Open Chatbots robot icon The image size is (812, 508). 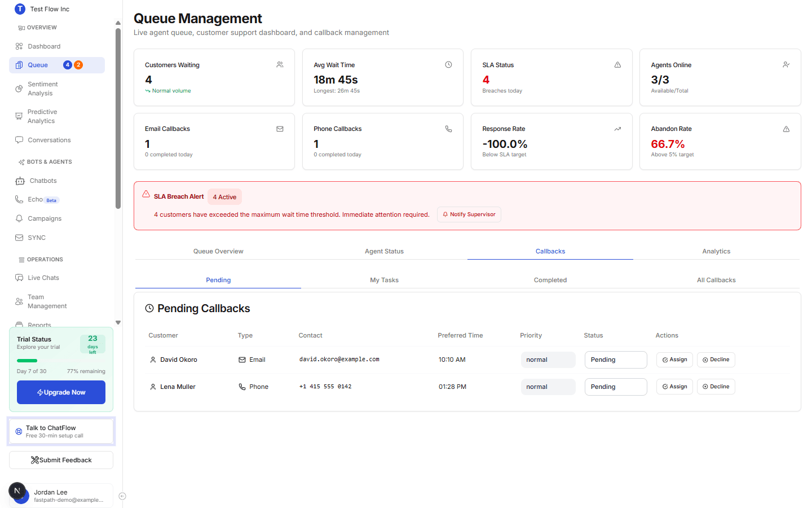20,181
